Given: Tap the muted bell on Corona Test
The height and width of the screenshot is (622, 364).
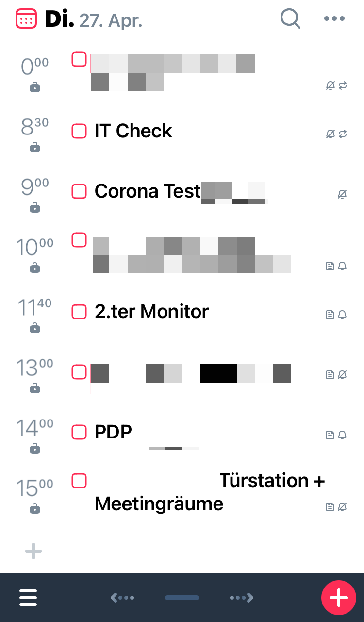Looking at the screenshot, I should pyautogui.click(x=342, y=195).
